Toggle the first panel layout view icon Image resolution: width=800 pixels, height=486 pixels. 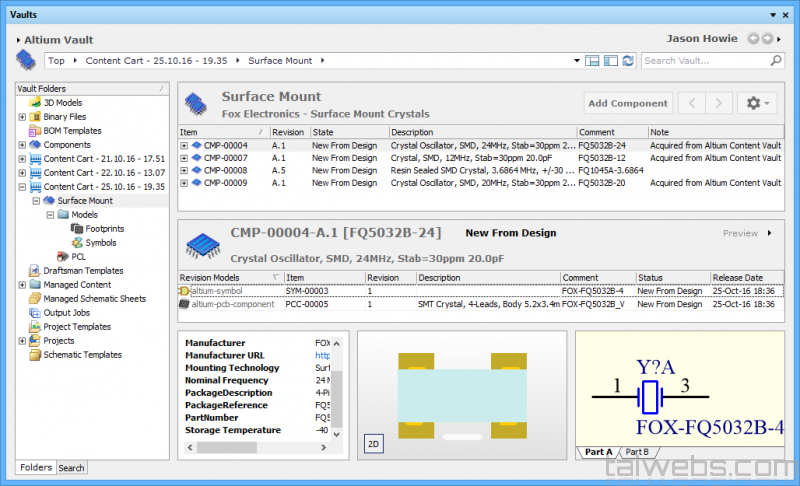tap(591, 61)
